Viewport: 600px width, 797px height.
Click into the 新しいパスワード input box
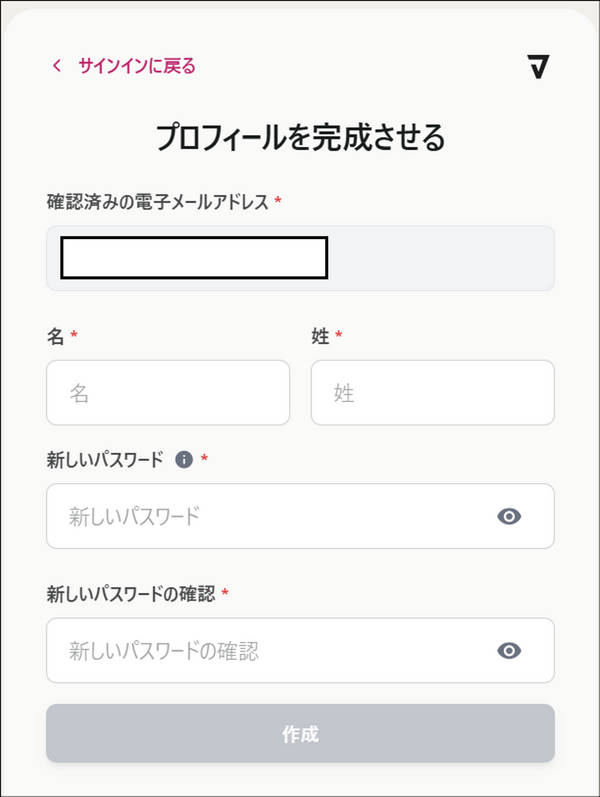[270, 516]
